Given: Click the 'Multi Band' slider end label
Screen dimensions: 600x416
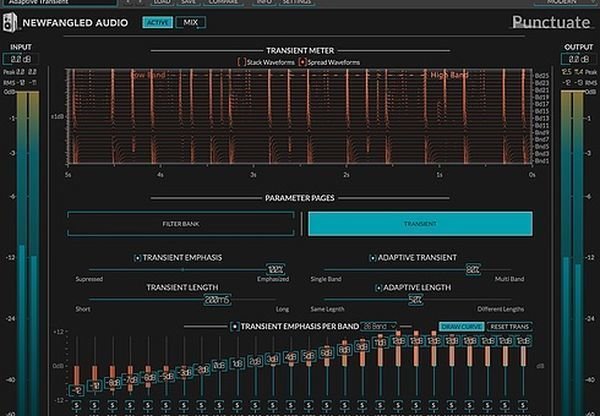Looking at the screenshot, I should [509, 279].
